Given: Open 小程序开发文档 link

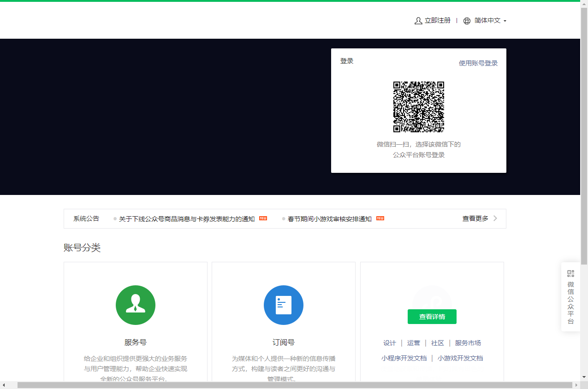Looking at the screenshot, I should click(404, 358).
